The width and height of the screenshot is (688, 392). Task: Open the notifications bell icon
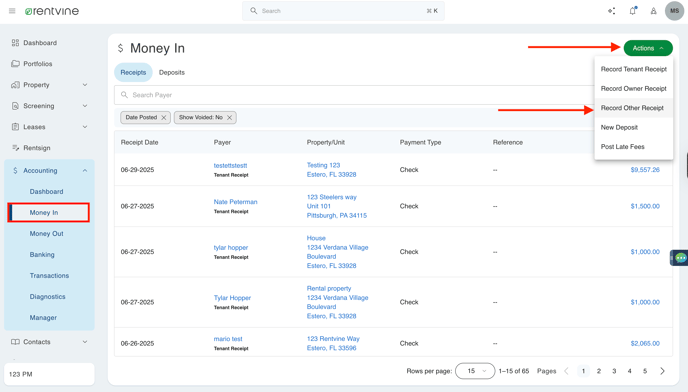click(x=633, y=11)
